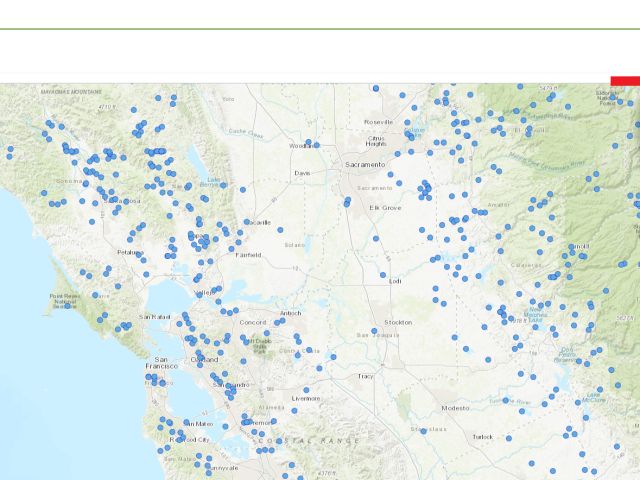Viewport: 640px width, 480px height.
Task: Click the Livermore label
Action: (x=306, y=398)
